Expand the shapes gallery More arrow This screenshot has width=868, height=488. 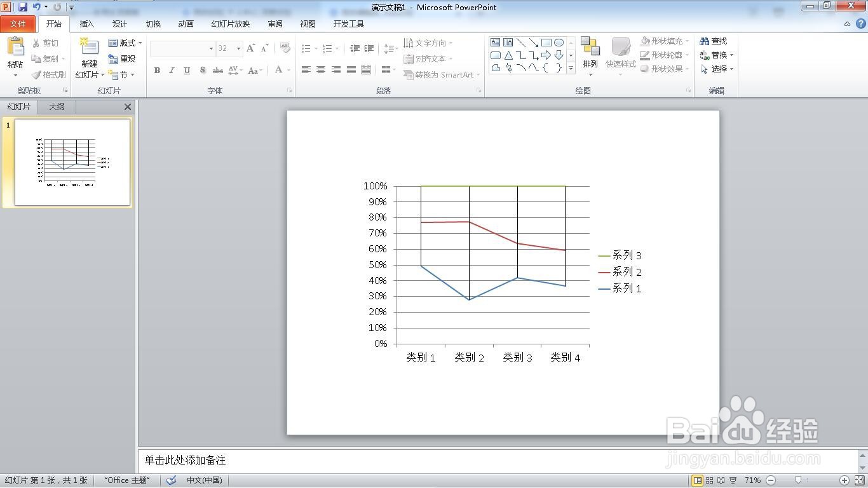pyautogui.click(x=571, y=68)
